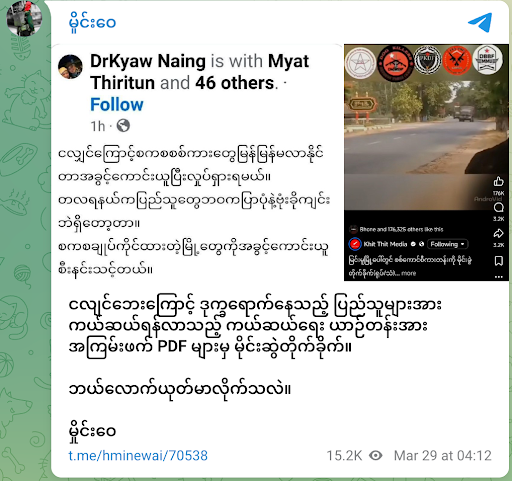Open the three-dots more options icon
The image size is (512, 481).
tap(499, 277)
